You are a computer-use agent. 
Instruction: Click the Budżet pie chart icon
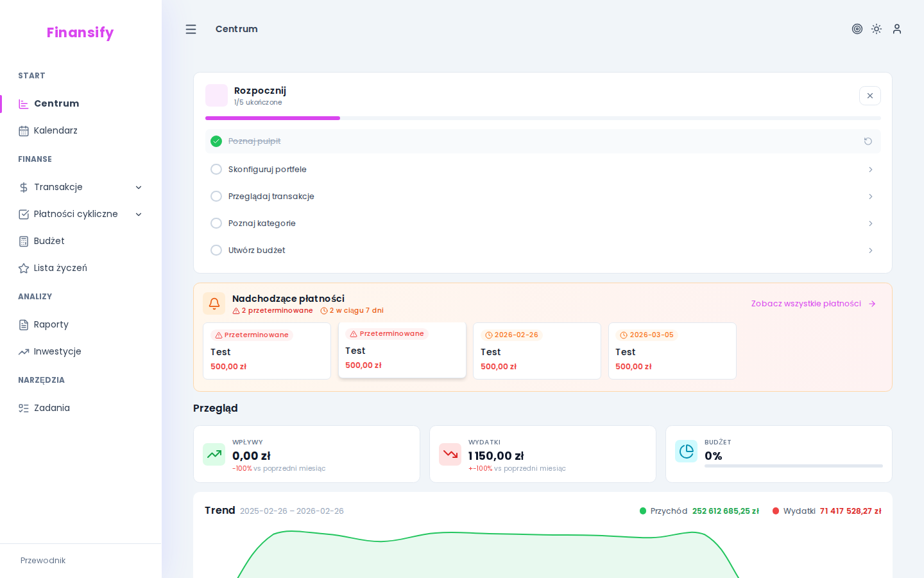click(x=686, y=451)
